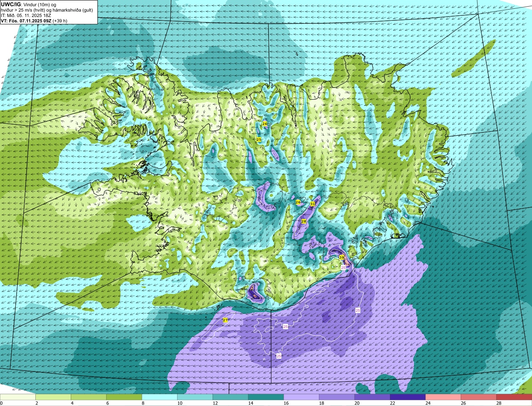The height and width of the screenshot is (406, 532).
Task: Click the colorbar tick label "18"
Action: pyautogui.click(x=321, y=403)
